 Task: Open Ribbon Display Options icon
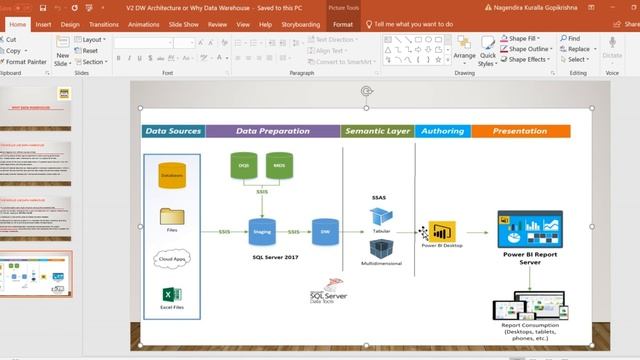point(591,8)
